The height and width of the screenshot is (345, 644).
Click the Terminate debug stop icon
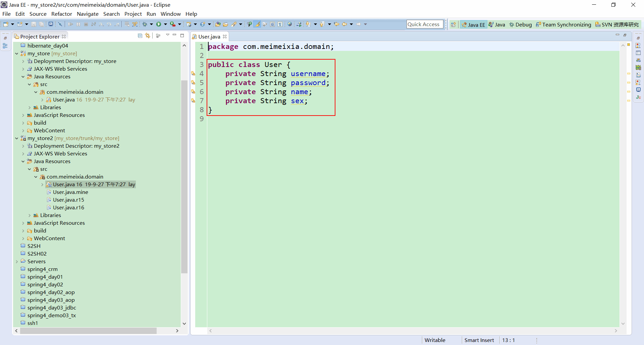pos(86,24)
